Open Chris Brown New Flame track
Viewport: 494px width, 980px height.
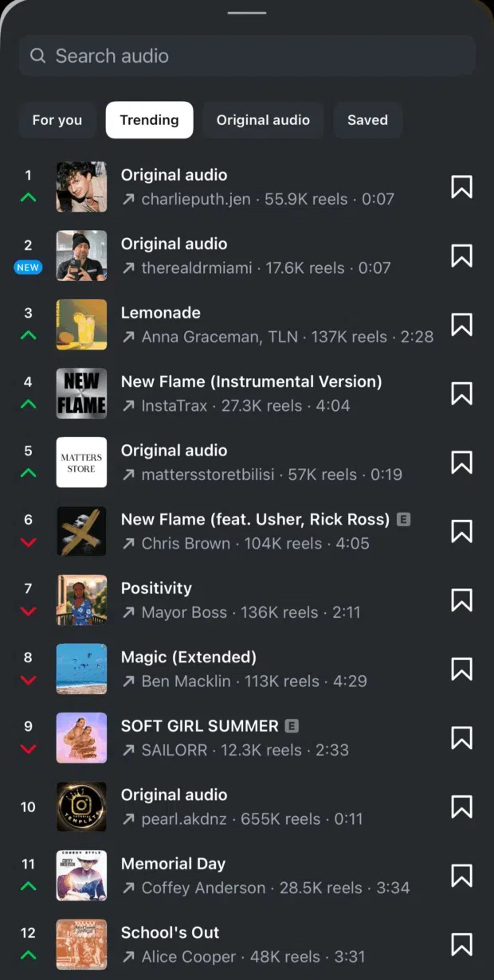tap(255, 531)
